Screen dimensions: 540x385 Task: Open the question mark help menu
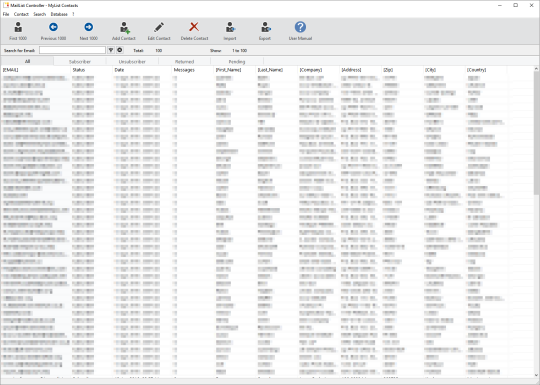coord(73,14)
